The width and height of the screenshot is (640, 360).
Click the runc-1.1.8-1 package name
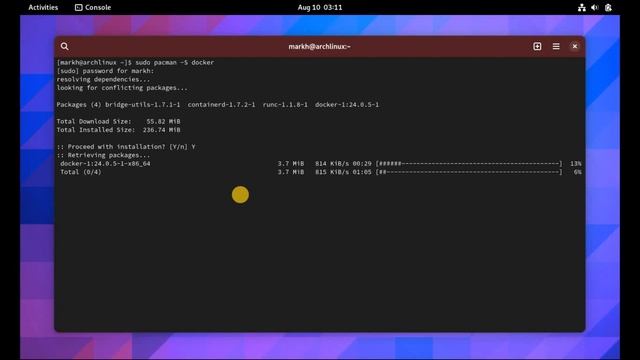click(x=285, y=104)
